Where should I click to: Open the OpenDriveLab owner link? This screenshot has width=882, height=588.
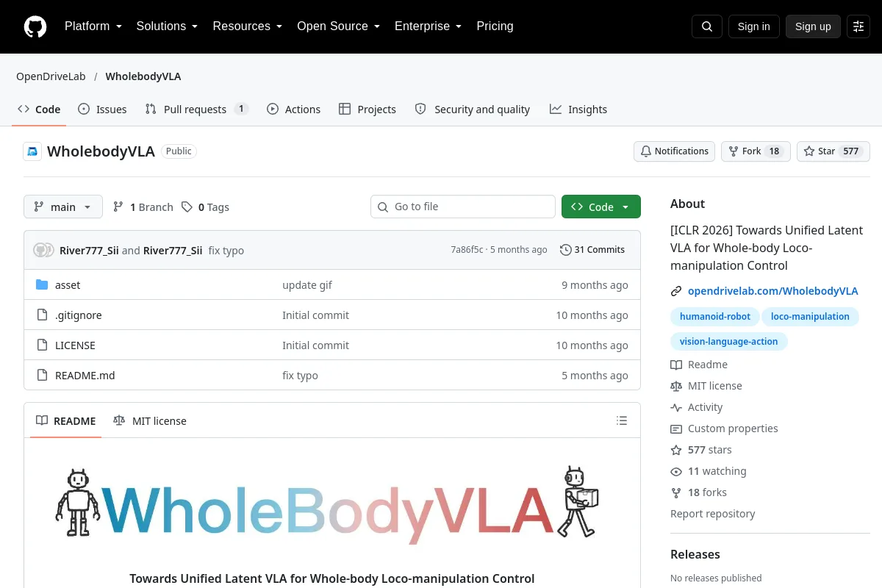click(51, 76)
